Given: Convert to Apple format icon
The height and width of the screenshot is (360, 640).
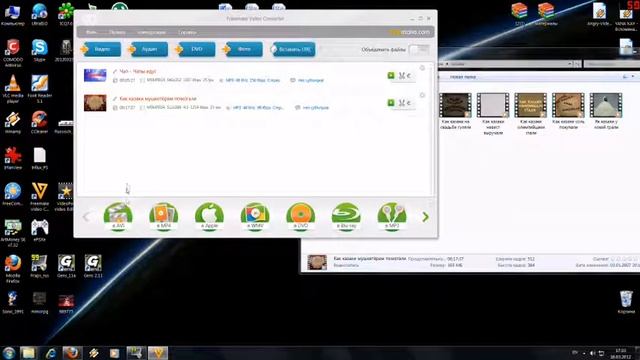Looking at the screenshot, I should pyautogui.click(x=209, y=217).
